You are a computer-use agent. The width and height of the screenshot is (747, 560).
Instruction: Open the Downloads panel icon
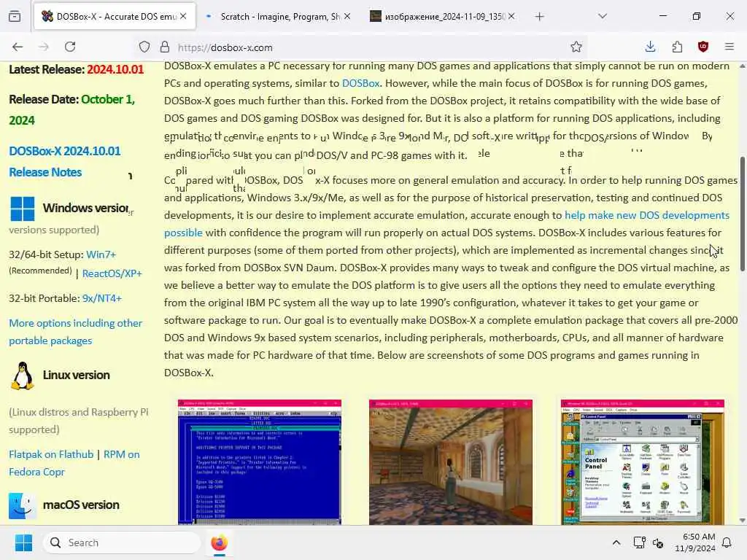pos(650,47)
